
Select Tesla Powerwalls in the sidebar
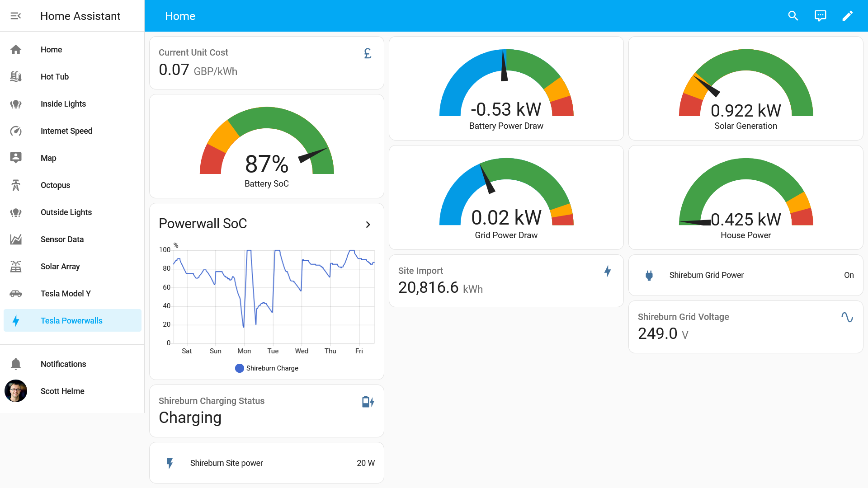click(x=71, y=321)
